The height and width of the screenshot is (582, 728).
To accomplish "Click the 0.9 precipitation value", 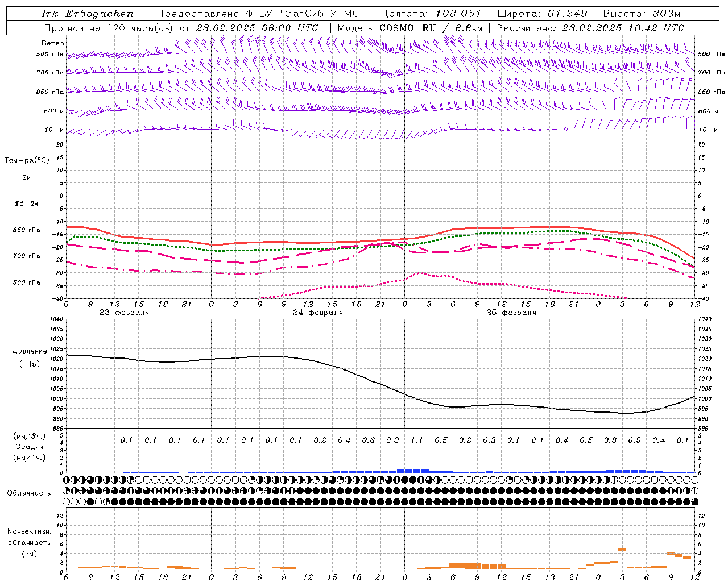I will point(634,440).
